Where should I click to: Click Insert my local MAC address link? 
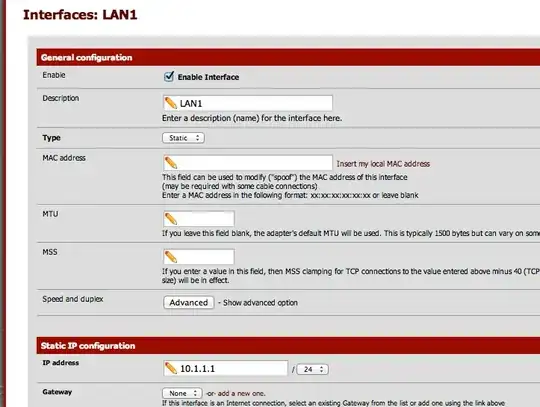pos(383,164)
